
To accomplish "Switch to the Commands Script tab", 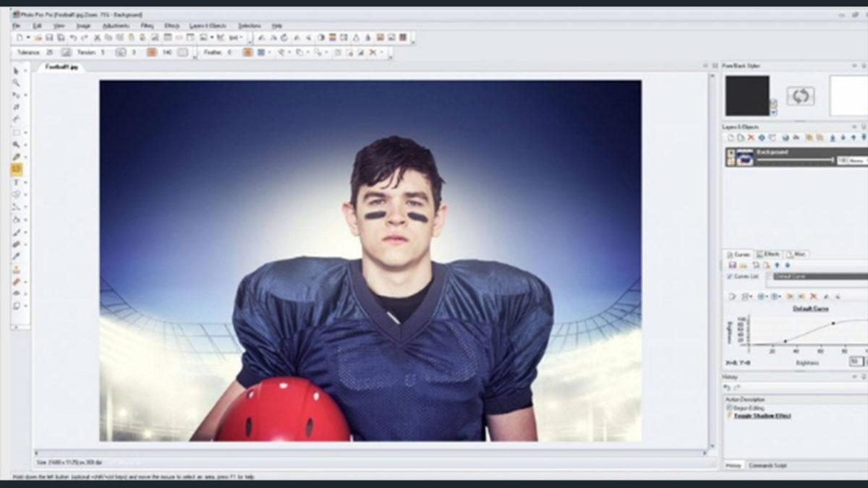I will tap(767, 465).
